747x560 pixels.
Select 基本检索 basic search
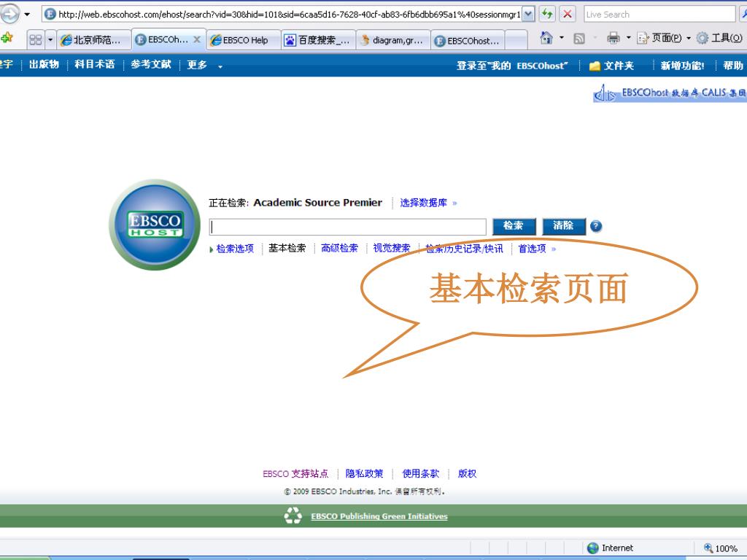pos(287,248)
